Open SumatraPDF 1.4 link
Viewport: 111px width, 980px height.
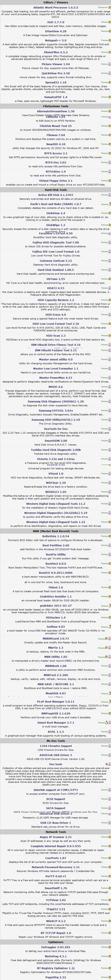click(x=55, y=97)
